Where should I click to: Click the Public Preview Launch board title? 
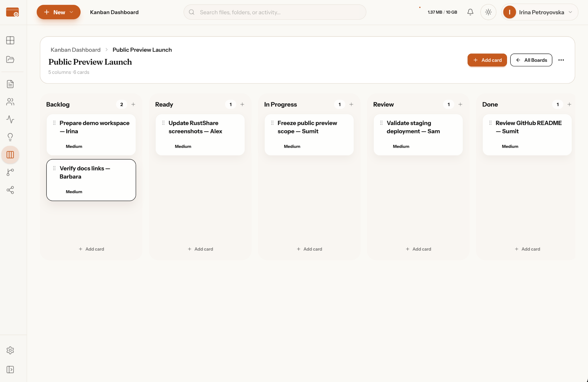[x=90, y=62]
